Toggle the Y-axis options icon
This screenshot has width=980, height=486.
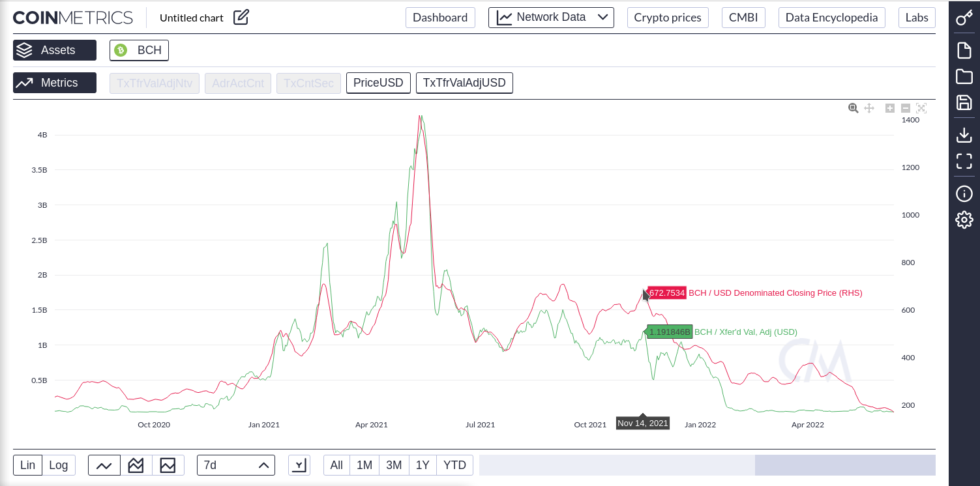(x=299, y=465)
